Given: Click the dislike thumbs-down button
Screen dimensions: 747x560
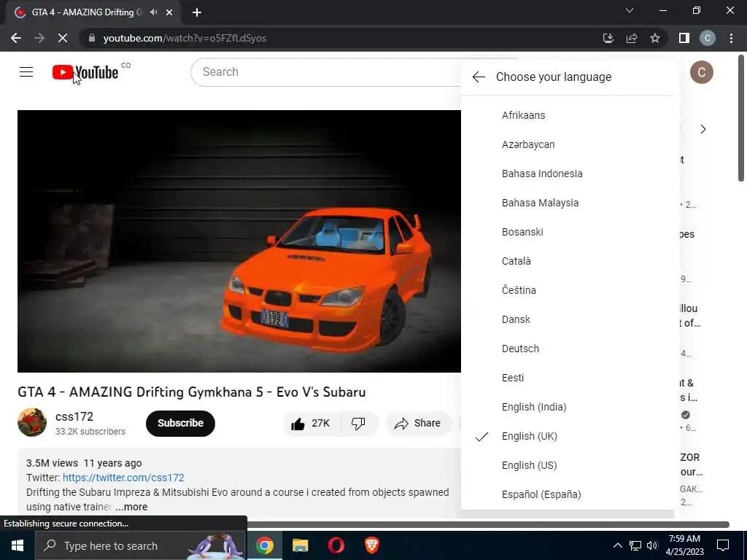Looking at the screenshot, I should [359, 424].
